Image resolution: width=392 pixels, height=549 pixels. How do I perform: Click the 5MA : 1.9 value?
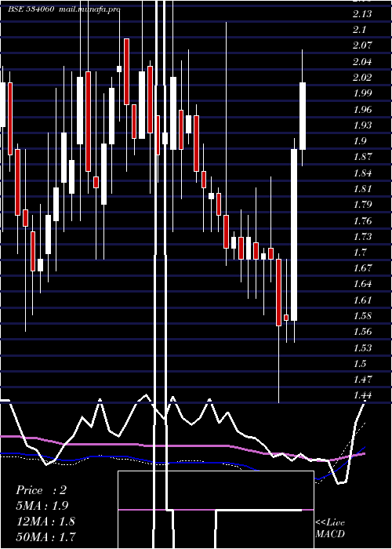(x=42, y=506)
